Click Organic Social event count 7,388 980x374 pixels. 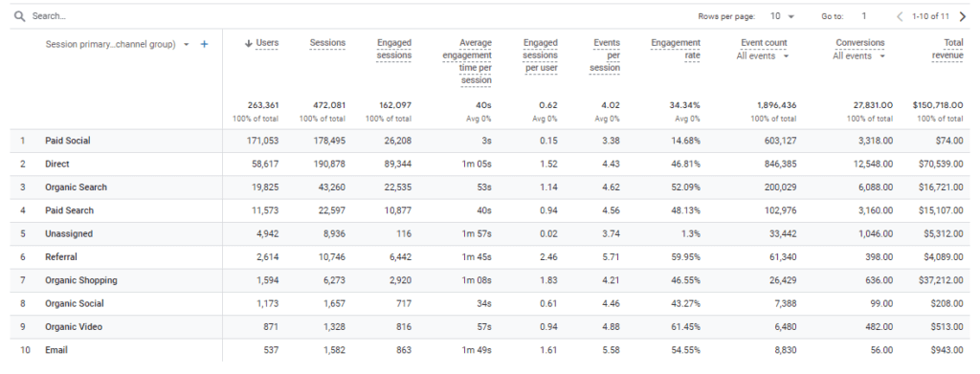(x=786, y=303)
